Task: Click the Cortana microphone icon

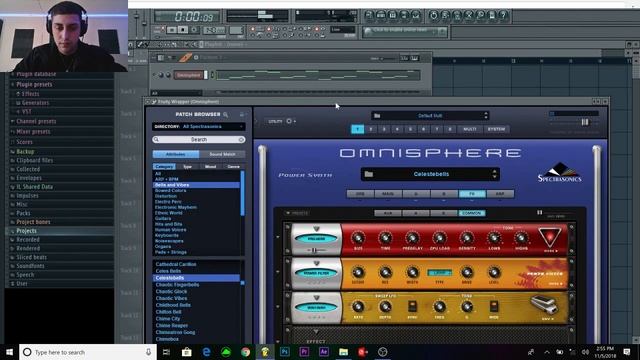Action: (148, 352)
